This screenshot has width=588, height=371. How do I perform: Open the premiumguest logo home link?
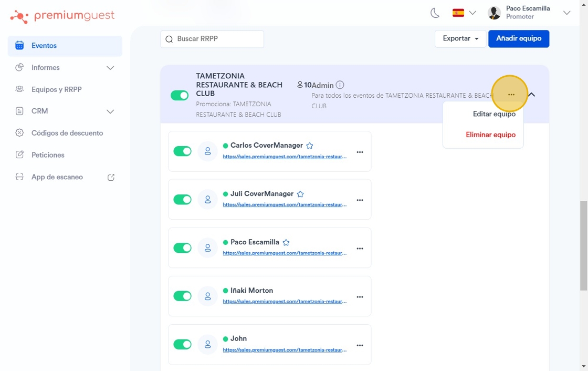[62, 16]
